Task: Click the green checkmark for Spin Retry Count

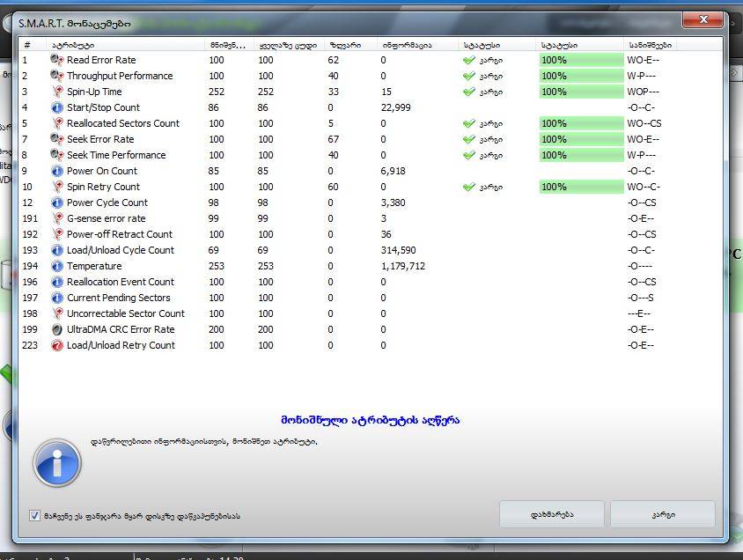Action: pos(468,188)
